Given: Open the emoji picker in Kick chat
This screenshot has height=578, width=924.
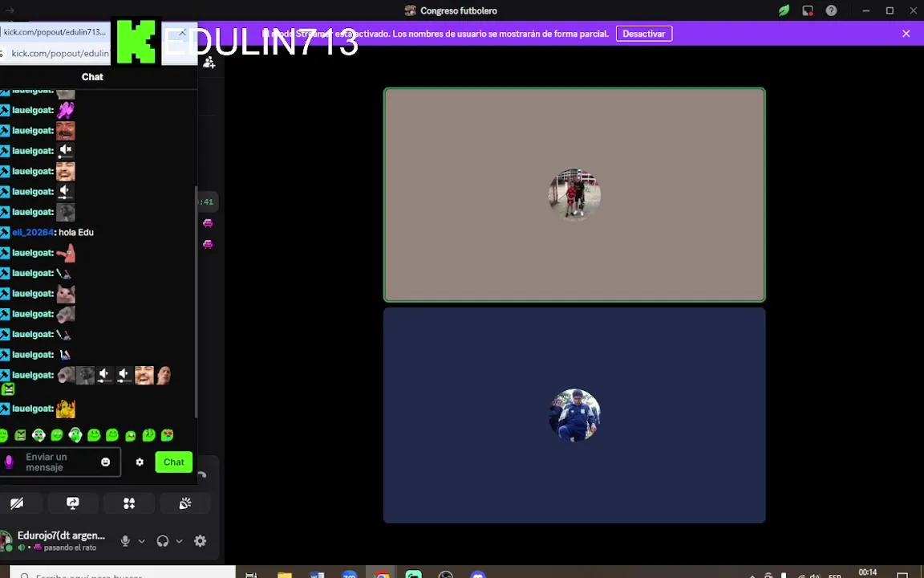Looking at the screenshot, I should tap(106, 462).
